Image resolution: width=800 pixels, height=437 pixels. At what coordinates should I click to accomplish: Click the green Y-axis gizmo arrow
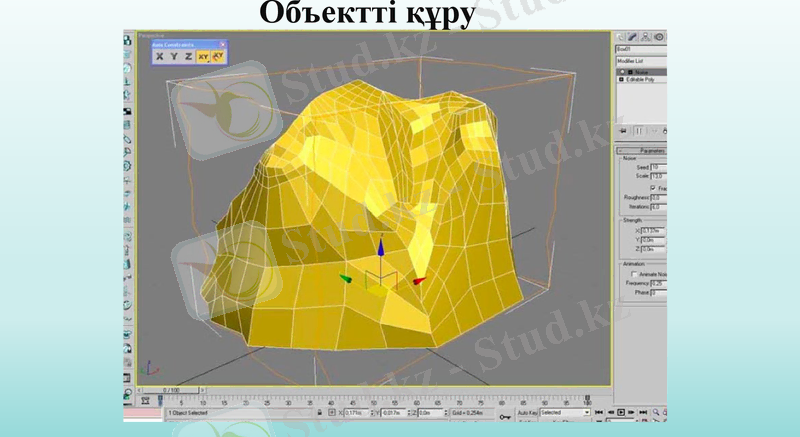[x=345, y=278]
